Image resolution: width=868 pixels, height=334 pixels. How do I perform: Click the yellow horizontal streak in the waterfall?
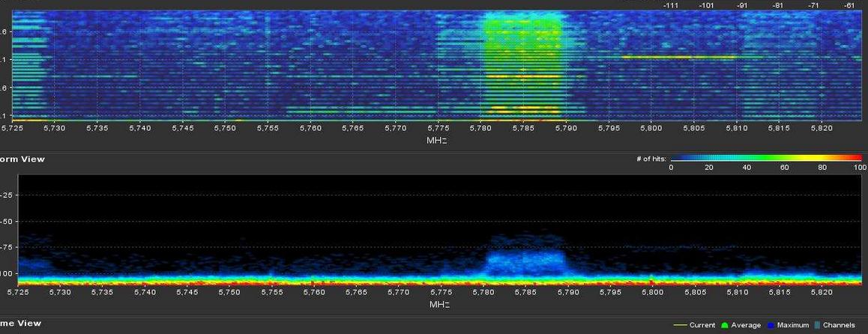678,57
